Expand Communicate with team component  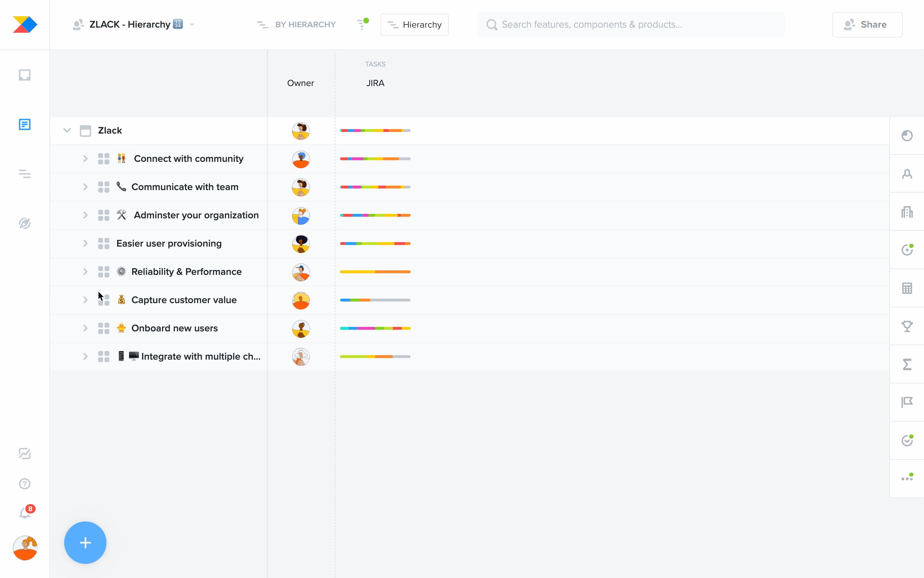pos(85,187)
